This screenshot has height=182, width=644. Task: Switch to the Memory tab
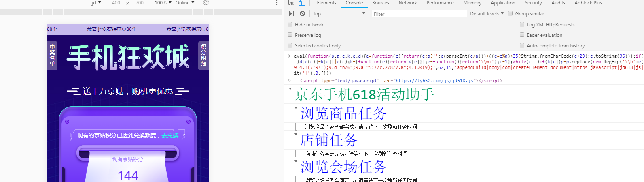point(472,3)
